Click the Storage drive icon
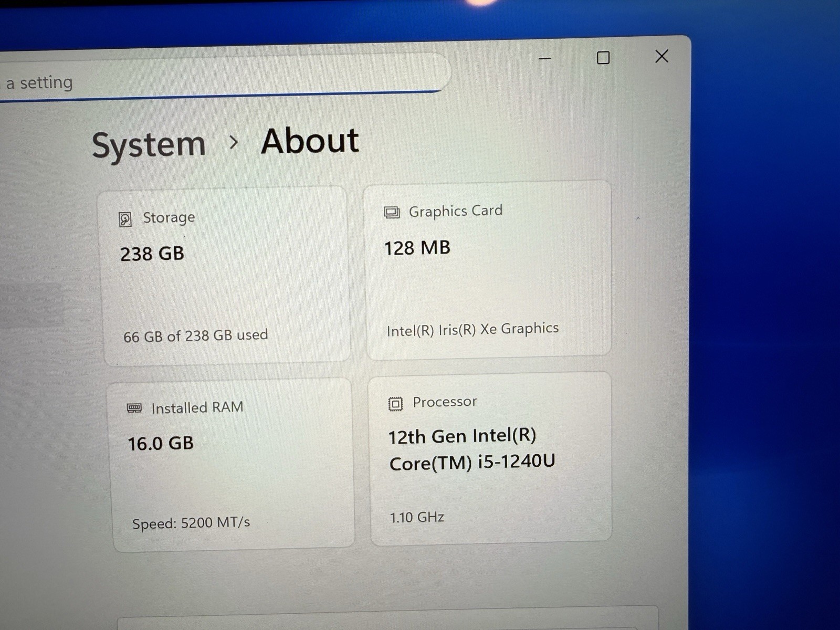 pyautogui.click(x=125, y=219)
